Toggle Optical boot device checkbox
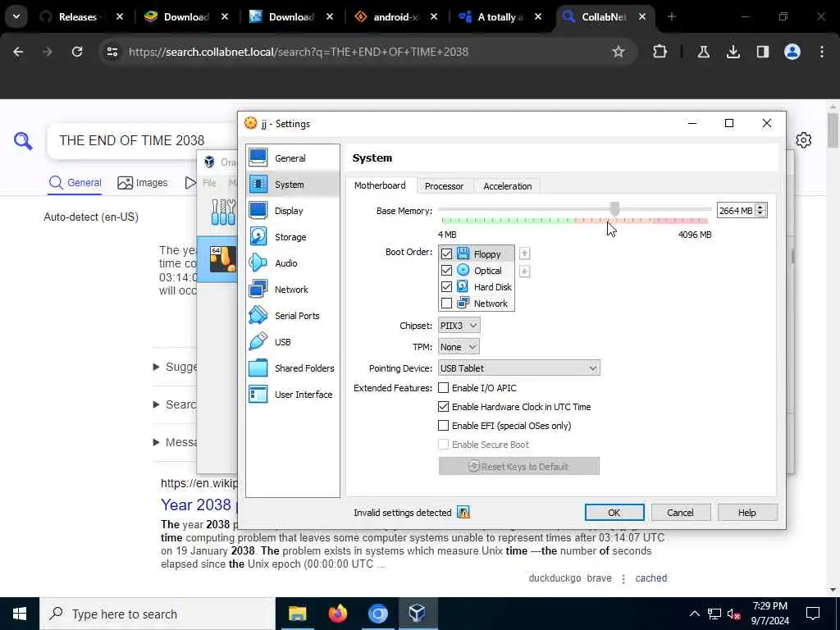Viewport: 840px width, 630px height. (446, 271)
